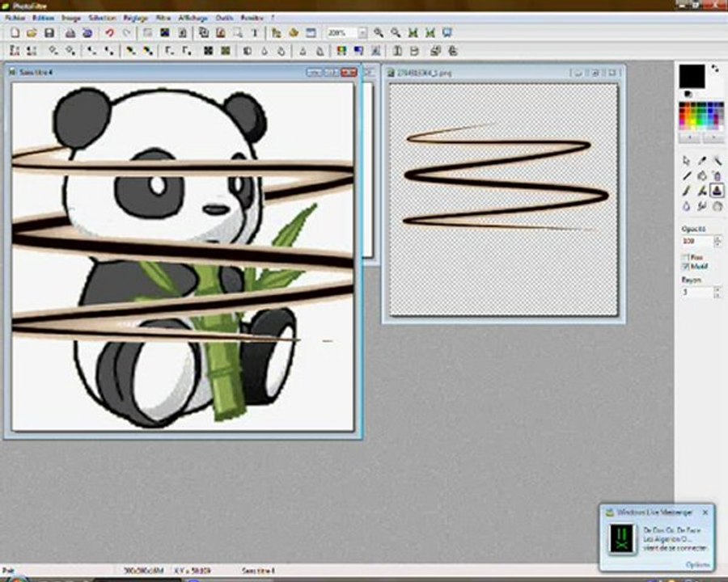Click the black foreground color swatch
728x582 pixels.
pyautogui.click(x=692, y=76)
